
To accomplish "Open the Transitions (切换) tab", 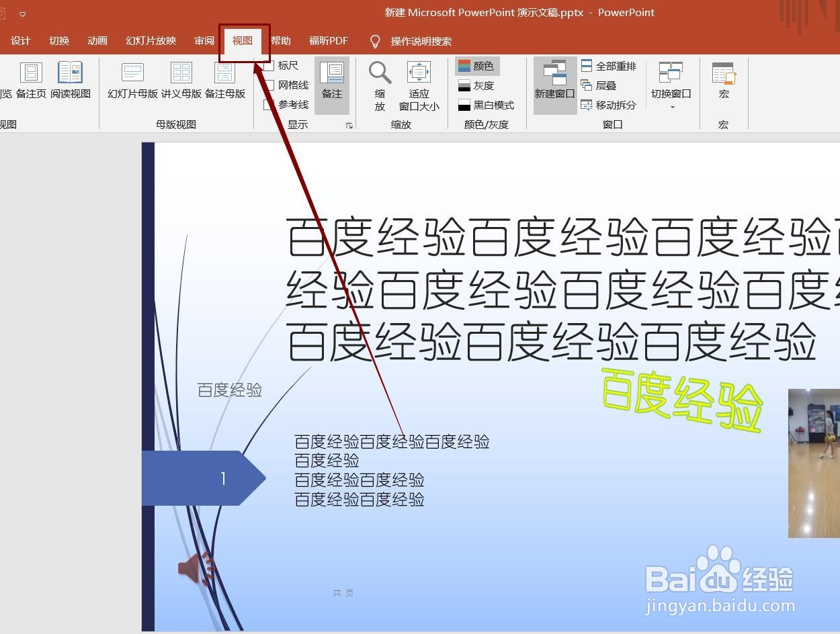I will 59,41.
